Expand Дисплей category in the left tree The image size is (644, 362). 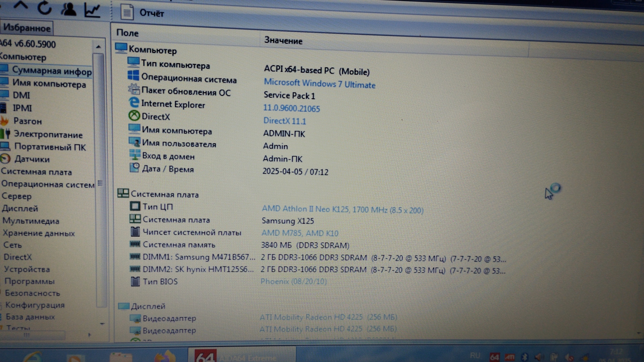coord(20,208)
